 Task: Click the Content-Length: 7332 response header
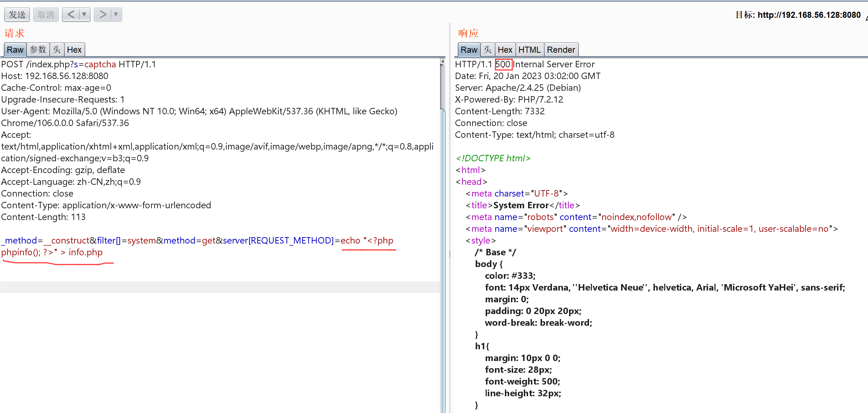[x=500, y=111]
